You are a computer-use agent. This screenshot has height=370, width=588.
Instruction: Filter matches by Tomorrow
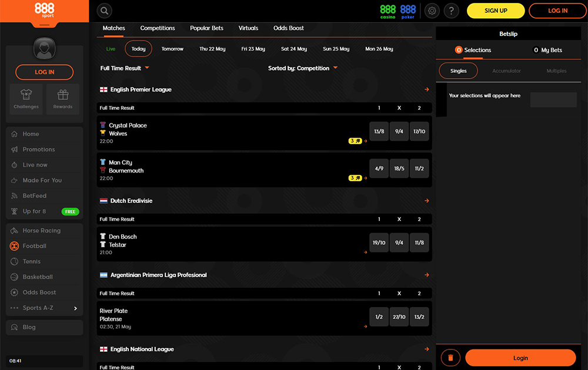[x=172, y=49]
